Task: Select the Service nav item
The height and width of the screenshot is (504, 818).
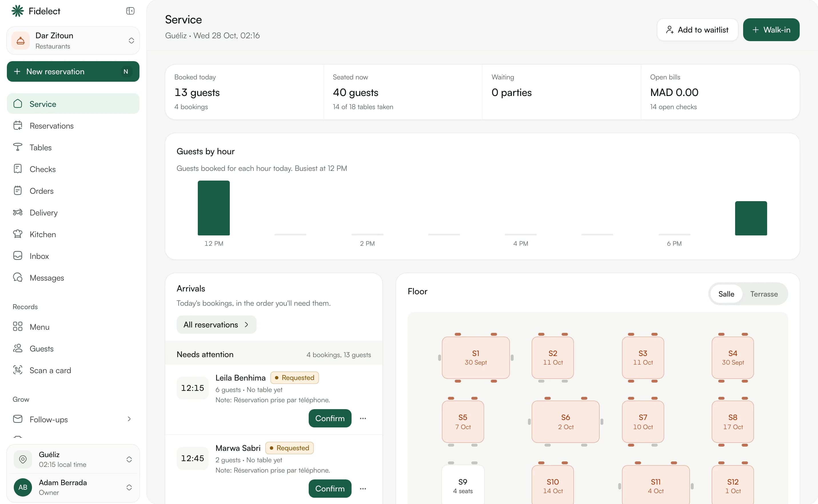Action: pyautogui.click(x=73, y=104)
